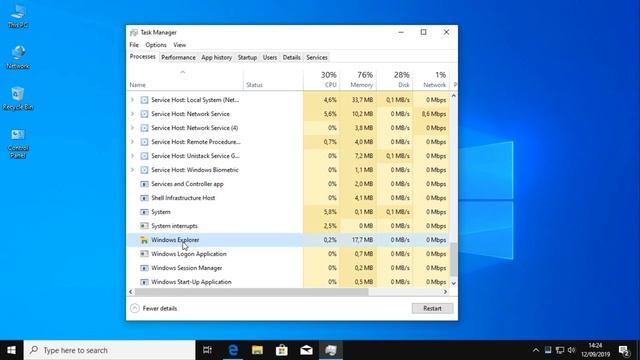The image size is (640, 360).
Task: Open the Action Center notifications icon
Action: [x=624, y=350]
